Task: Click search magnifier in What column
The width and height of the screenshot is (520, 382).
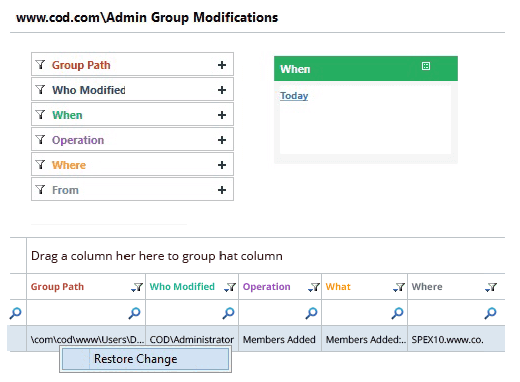Action: [397, 313]
